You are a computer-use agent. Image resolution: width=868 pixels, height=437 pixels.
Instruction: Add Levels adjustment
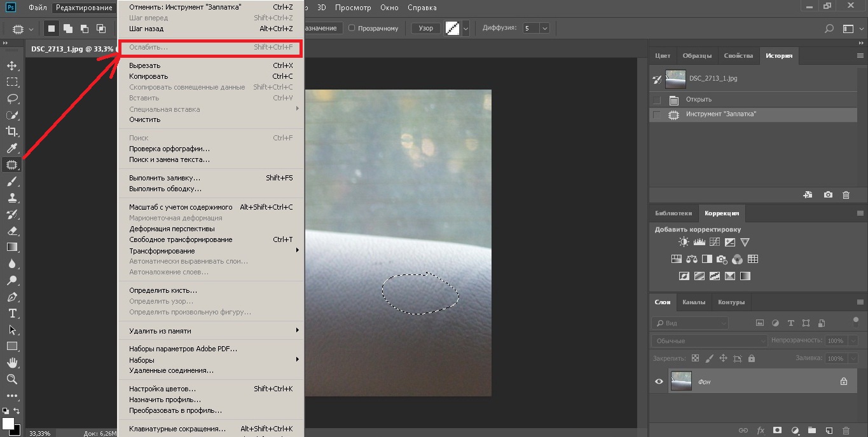(699, 242)
